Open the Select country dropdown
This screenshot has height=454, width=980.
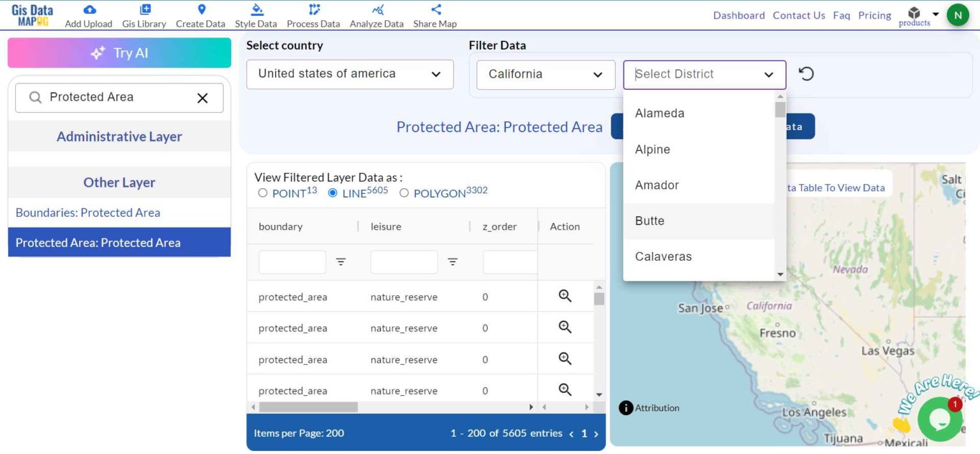[350, 75]
